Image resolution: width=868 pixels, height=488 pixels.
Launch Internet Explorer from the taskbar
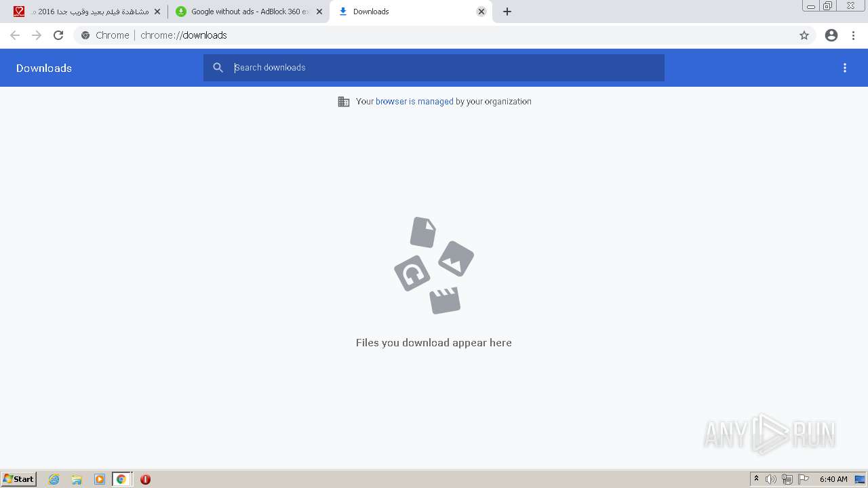point(54,479)
